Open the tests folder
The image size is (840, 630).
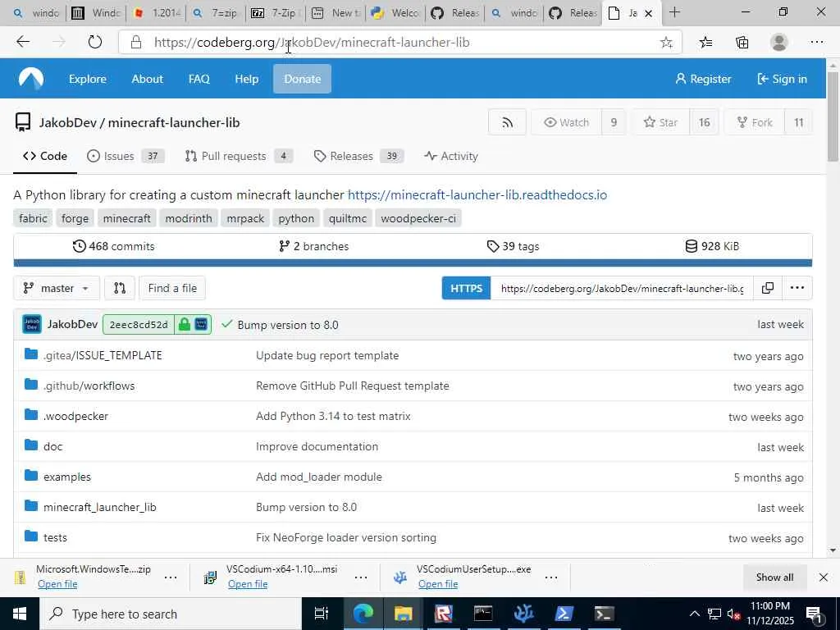[55, 537]
